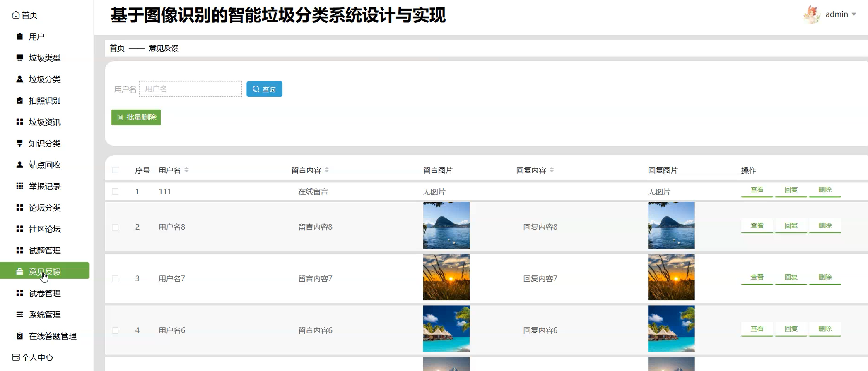Open 用户名8 lake 留言图片 thumbnail

point(446,225)
